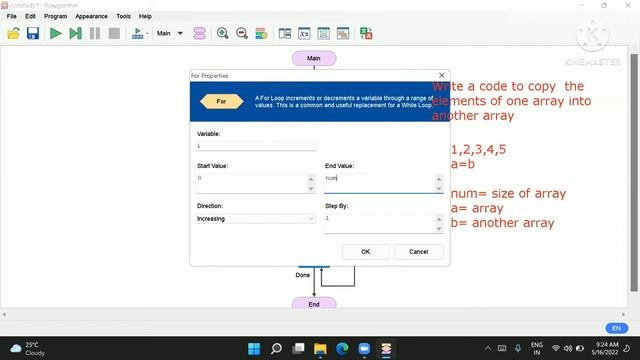This screenshot has height=360, width=640.
Task: Open Task View on the taskbar
Action: pyautogui.click(x=298, y=349)
